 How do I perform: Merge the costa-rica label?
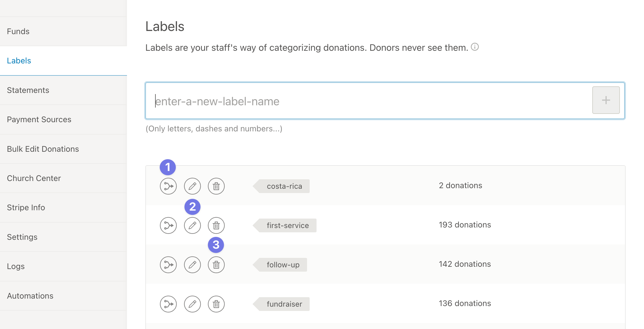(168, 186)
